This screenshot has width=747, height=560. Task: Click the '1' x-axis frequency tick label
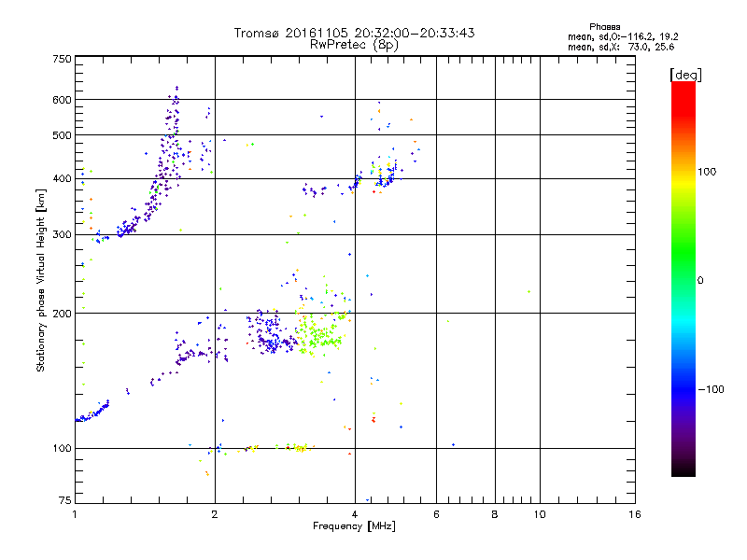point(75,514)
